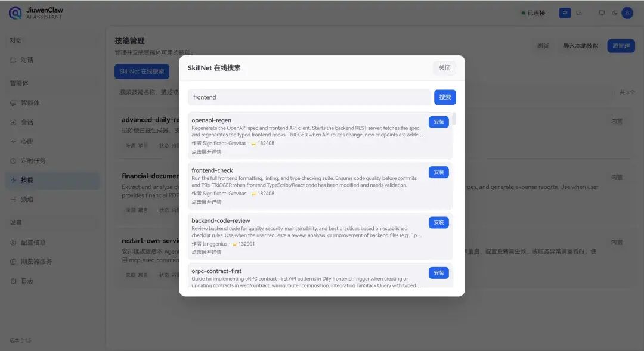Screen dimensions: 644x351
Task: Switch interface language to 中
Action: click(565, 13)
